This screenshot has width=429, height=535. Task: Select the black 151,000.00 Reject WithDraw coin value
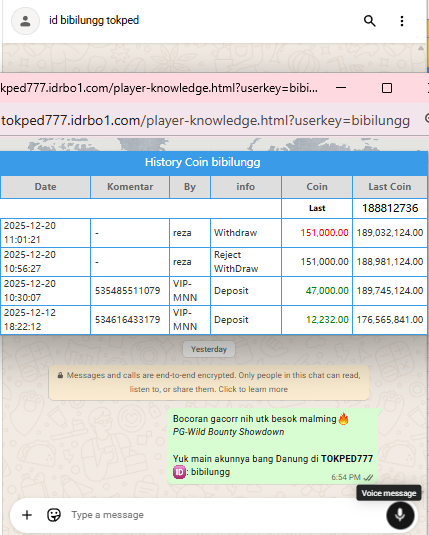(324, 262)
